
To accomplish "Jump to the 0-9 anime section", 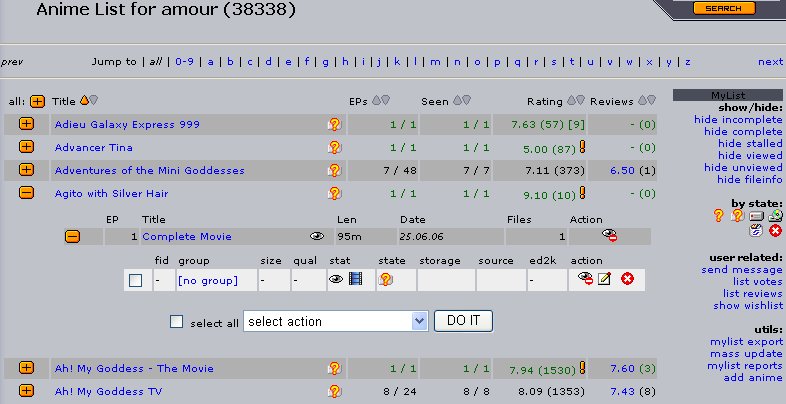I will (184, 61).
